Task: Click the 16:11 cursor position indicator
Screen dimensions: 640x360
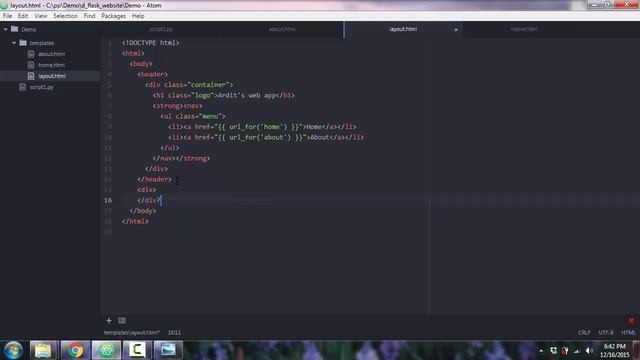Action: [174, 333]
